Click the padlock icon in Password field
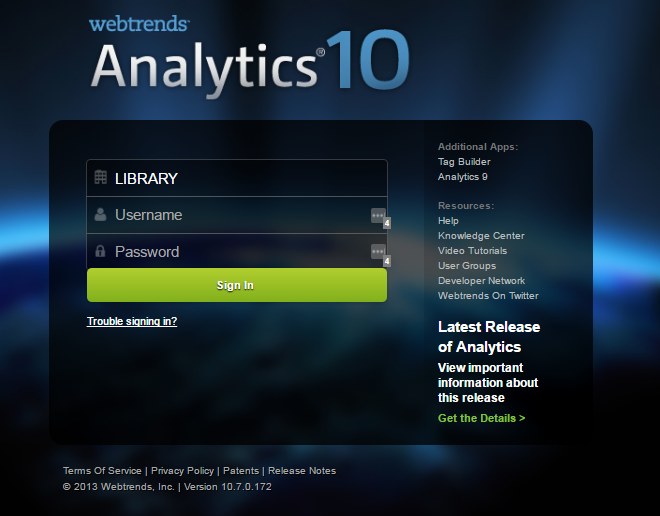Screen dimensions: 660x516 [100, 251]
